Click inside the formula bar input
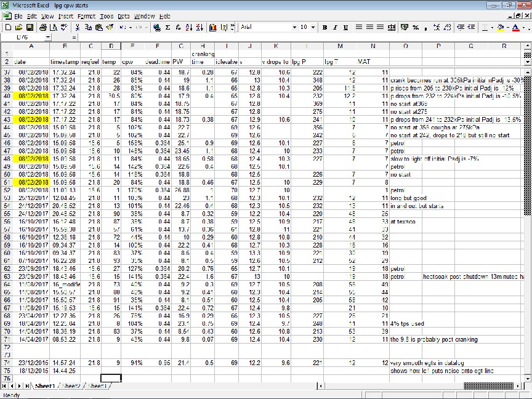Viewport: 532px width, 399px height. tap(304, 38)
